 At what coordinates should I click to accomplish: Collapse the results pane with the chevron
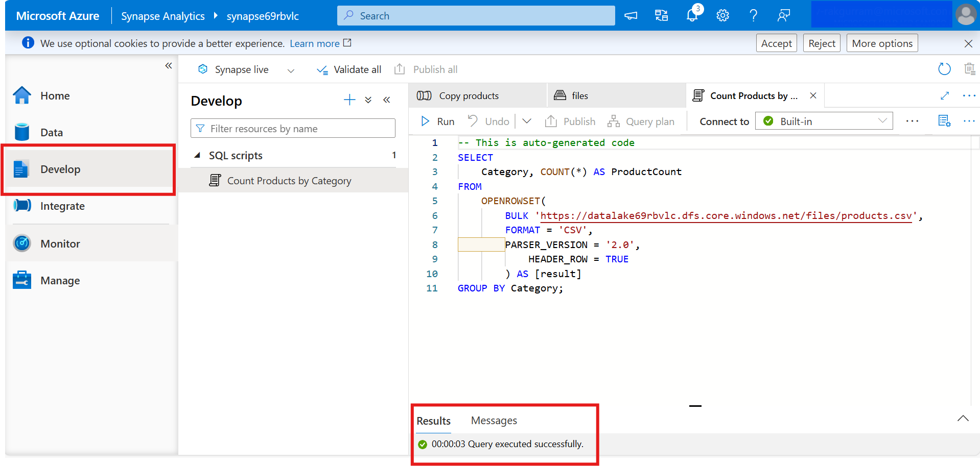tap(963, 419)
